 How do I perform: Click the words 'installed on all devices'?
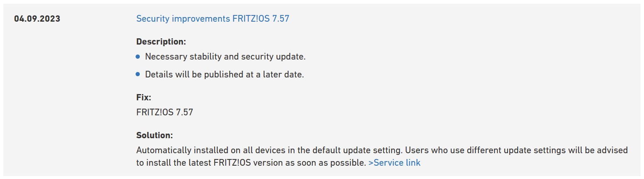(x=234, y=150)
